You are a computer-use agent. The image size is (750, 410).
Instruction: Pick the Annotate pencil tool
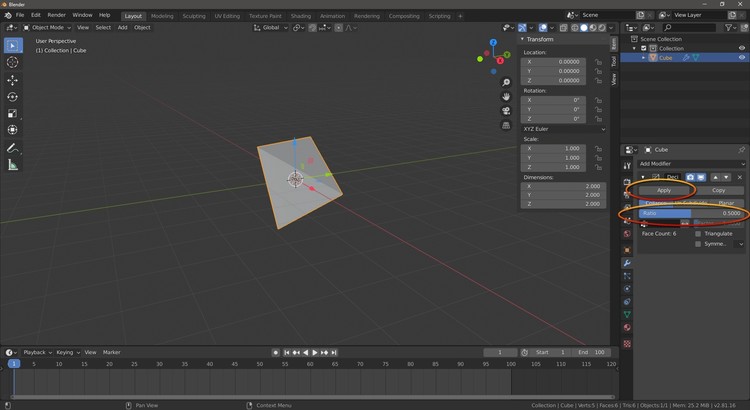[13, 148]
